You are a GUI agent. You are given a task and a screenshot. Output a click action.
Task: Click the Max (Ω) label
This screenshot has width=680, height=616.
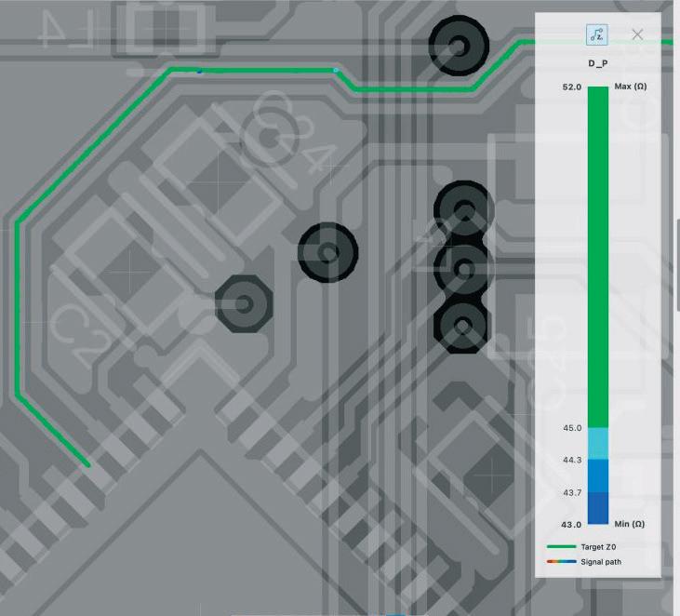click(x=630, y=87)
